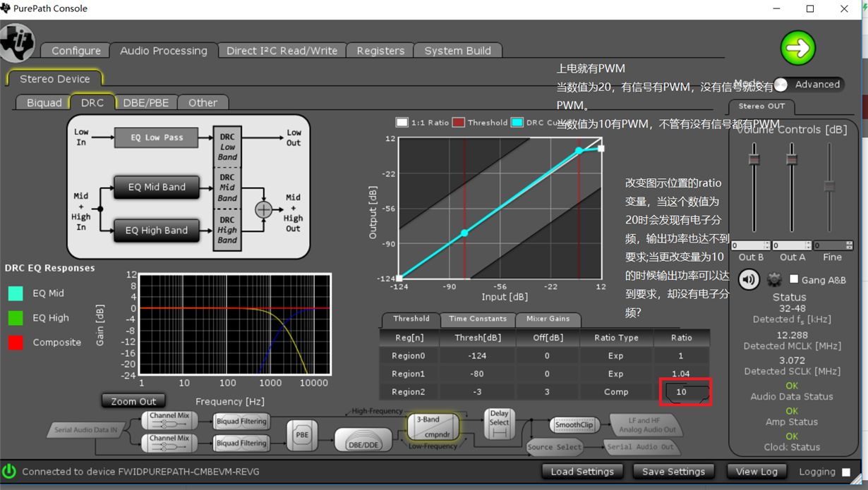Click the Serial Audio Out block
Viewport: 868px width, 490px height.
tap(640, 447)
